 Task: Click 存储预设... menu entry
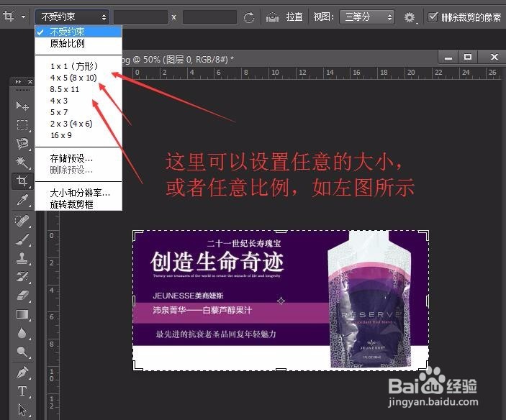[78, 158]
